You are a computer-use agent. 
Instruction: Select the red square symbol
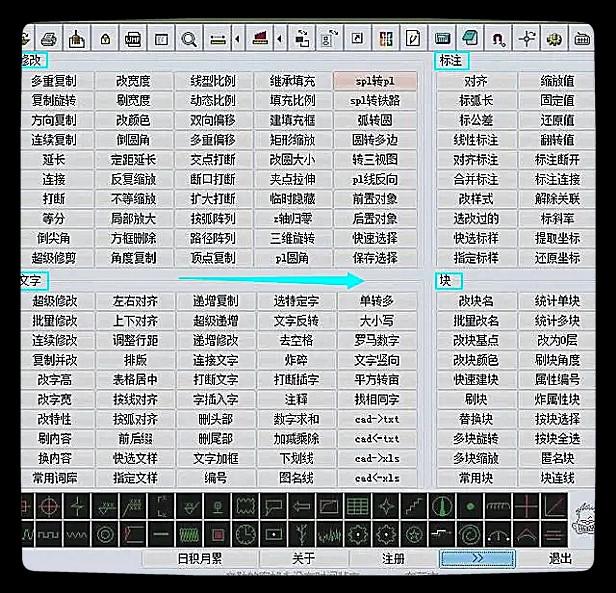point(217,534)
